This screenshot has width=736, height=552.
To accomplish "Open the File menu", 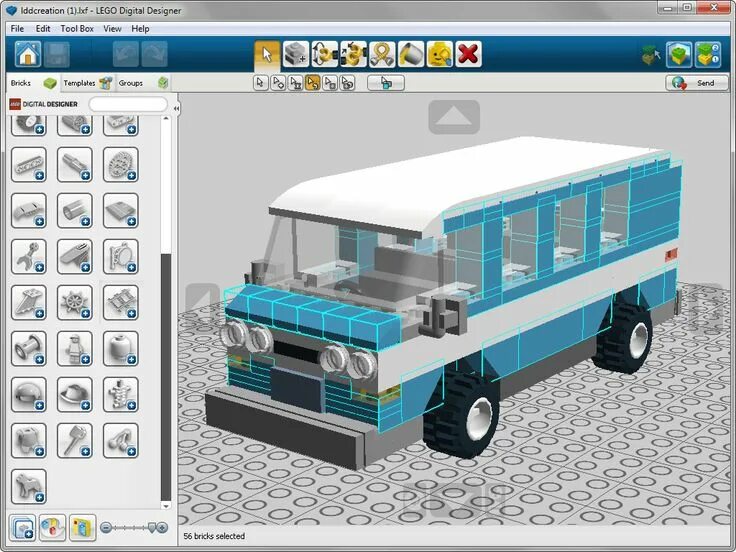I will pos(17,29).
